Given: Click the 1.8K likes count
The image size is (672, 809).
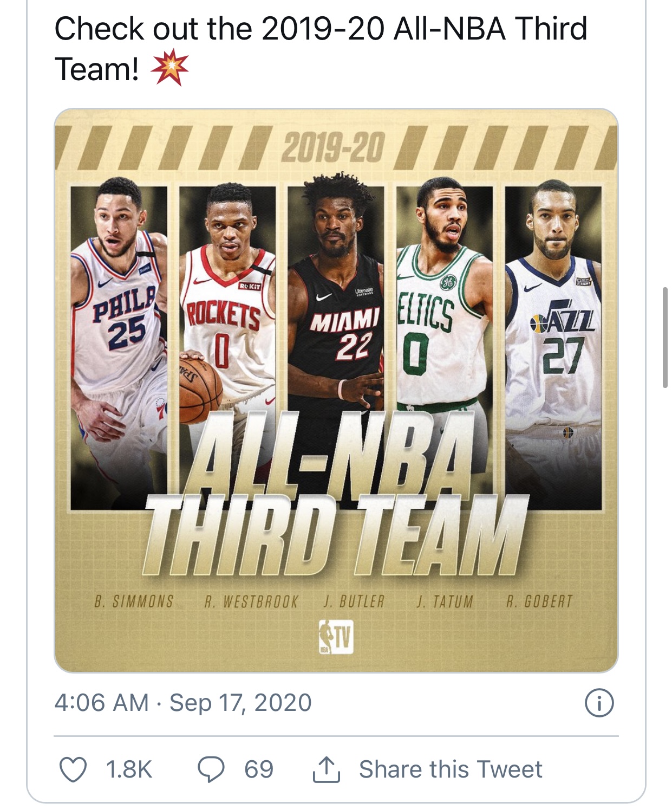Looking at the screenshot, I should pyautogui.click(x=129, y=769).
